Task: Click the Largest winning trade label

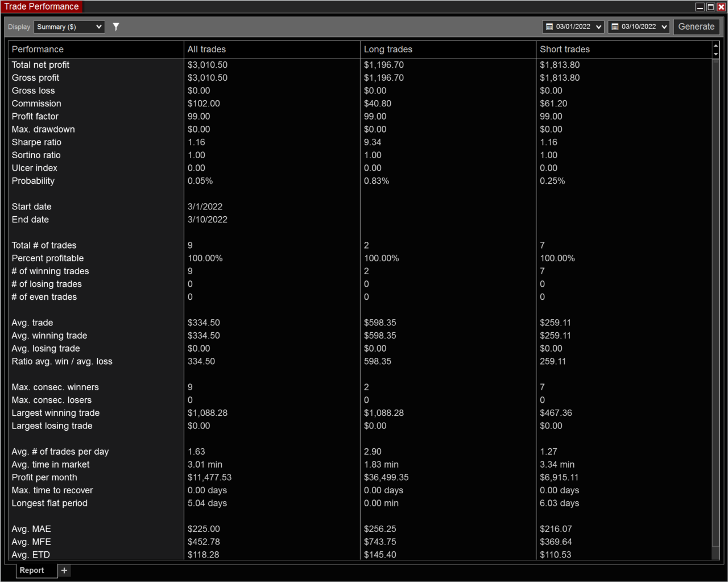Action: click(x=56, y=413)
